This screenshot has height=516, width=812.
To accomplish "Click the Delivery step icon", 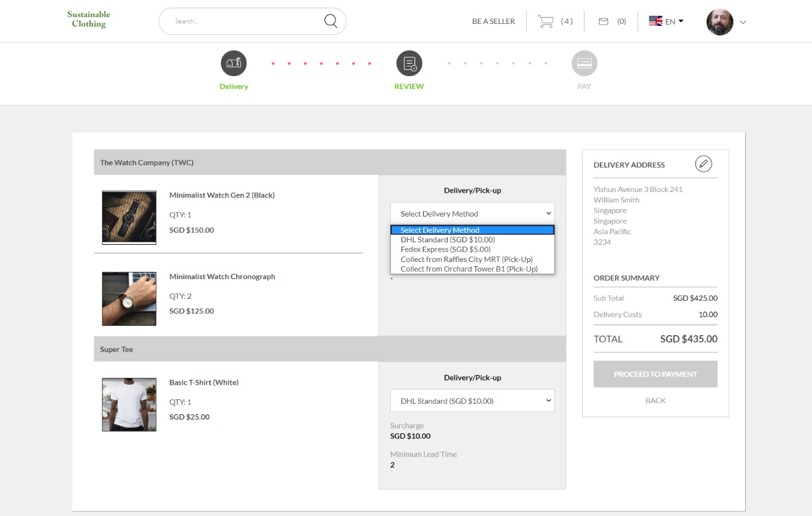I will pyautogui.click(x=234, y=63).
